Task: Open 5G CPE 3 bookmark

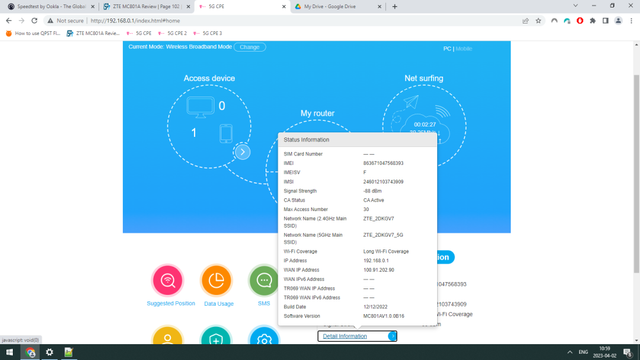Action: [x=208, y=33]
